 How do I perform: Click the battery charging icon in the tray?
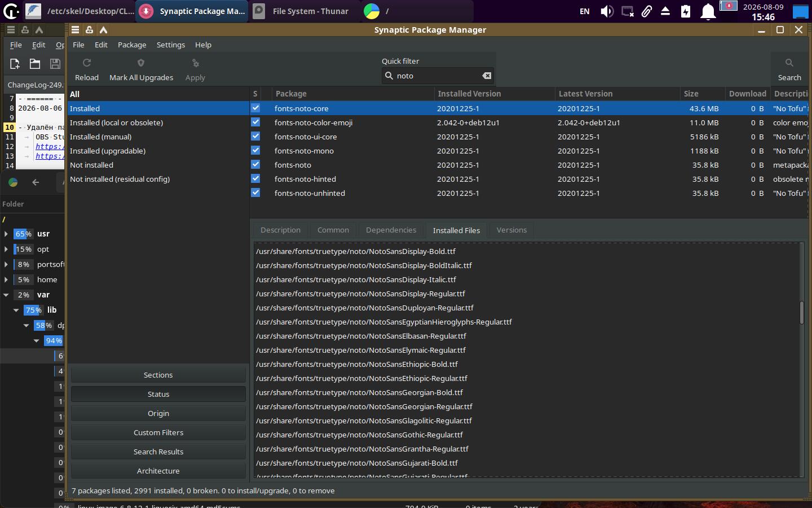point(686,11)
